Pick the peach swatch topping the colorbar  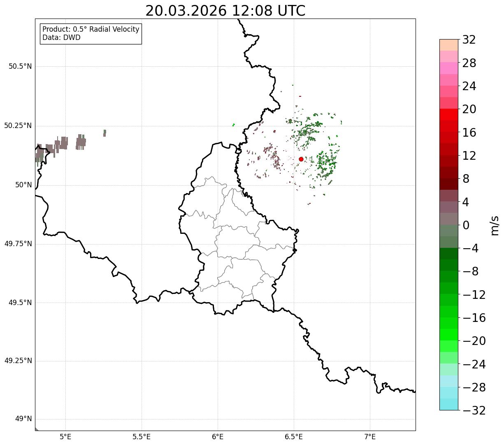449,45
